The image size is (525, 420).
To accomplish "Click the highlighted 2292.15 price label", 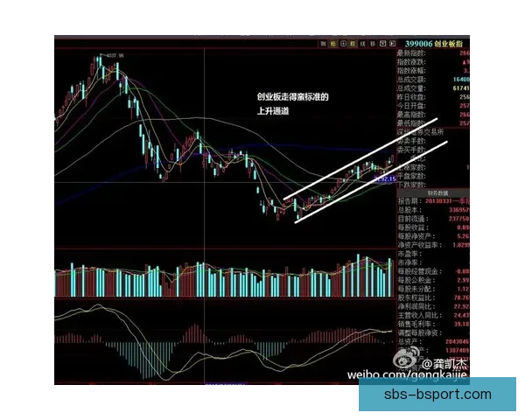I will 385,178.
